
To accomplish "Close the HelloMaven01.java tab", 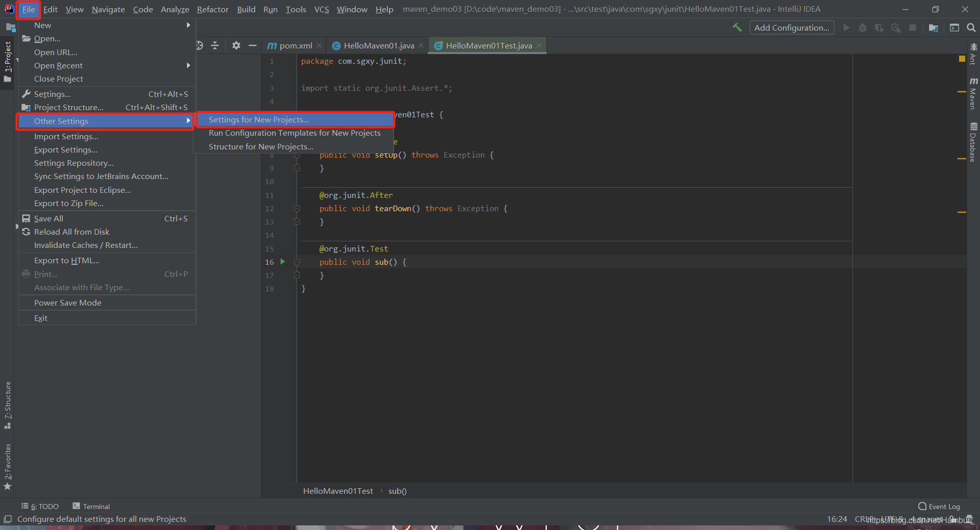I will click(421, 45).
